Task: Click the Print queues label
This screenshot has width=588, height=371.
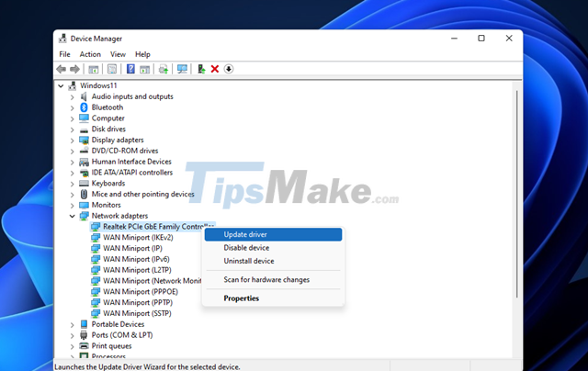Action: pos(112,346)
